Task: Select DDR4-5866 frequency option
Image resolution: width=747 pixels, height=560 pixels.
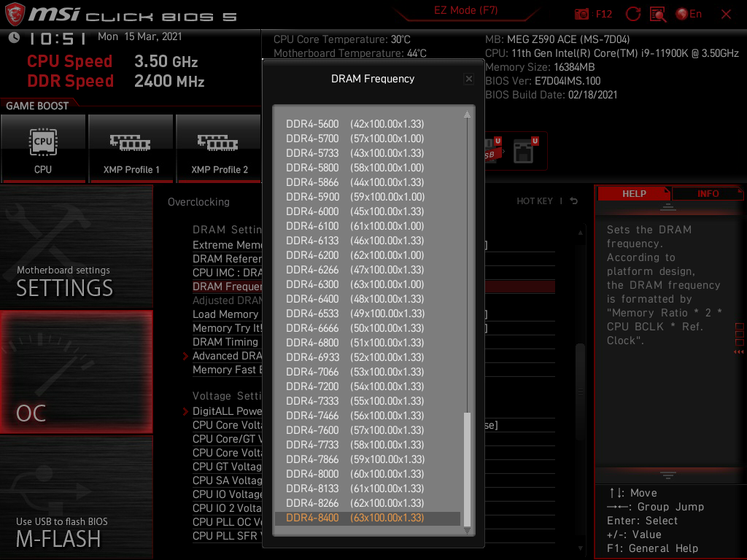Action: click(x=368, y=182)
